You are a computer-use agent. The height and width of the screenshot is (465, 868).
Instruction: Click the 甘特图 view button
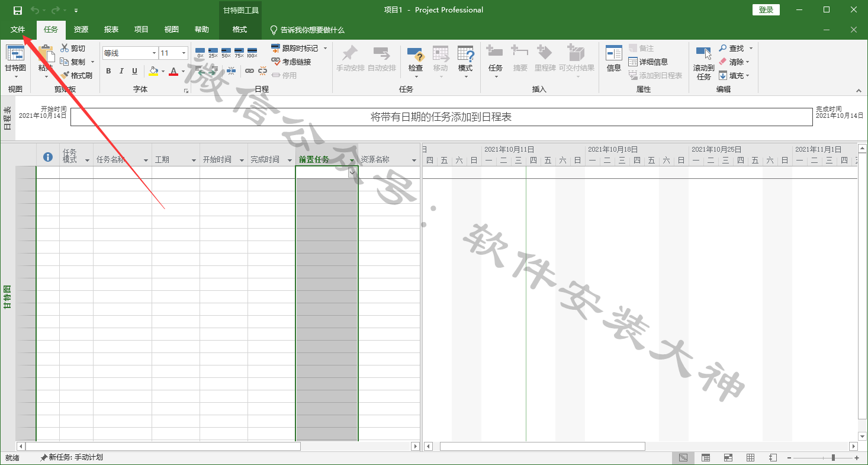coord(15,62)
